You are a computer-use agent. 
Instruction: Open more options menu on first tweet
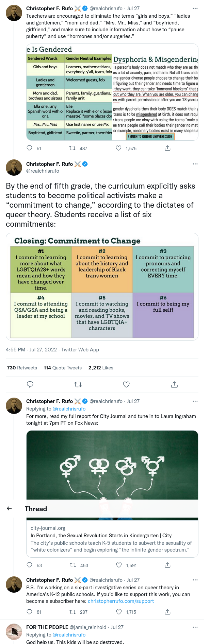coord(195,8)
